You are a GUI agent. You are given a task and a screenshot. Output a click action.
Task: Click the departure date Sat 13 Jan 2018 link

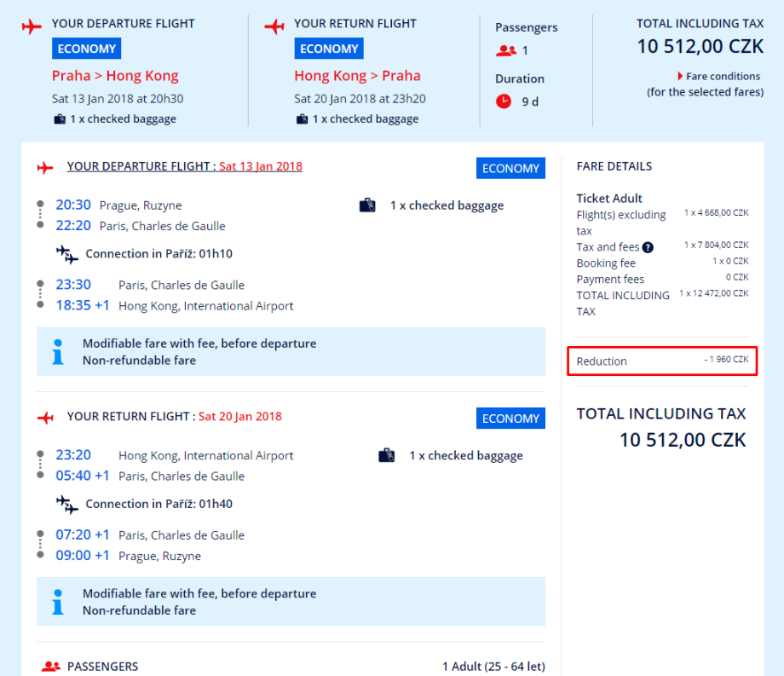click(x=260, y=166)
